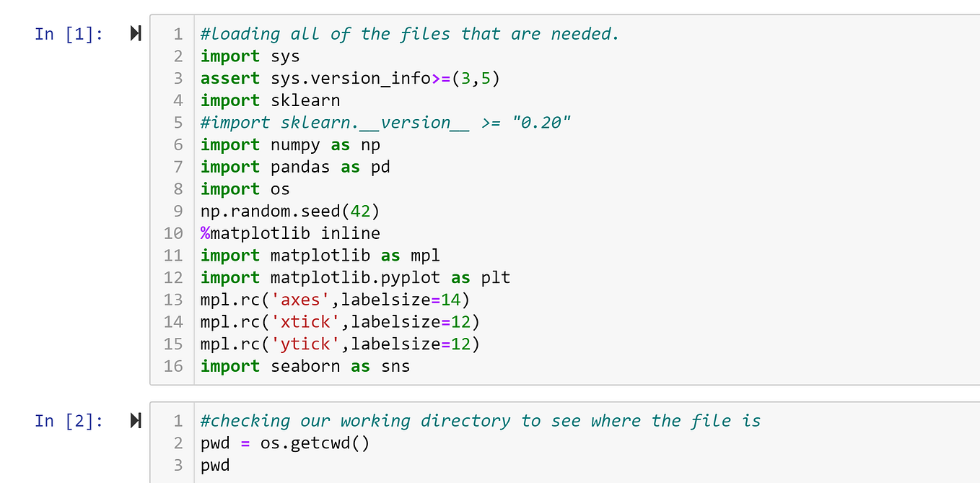Select the assert sys.version_info line

(x=339, y=77)
